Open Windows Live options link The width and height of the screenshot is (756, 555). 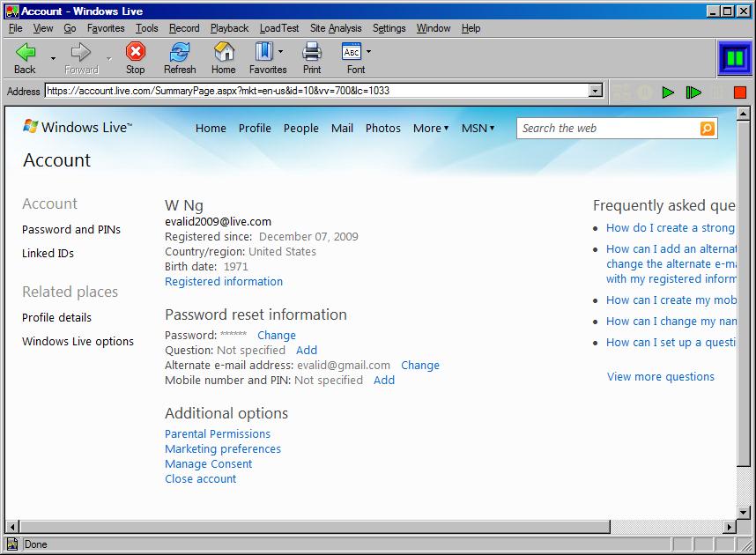[x=78, y=342]
